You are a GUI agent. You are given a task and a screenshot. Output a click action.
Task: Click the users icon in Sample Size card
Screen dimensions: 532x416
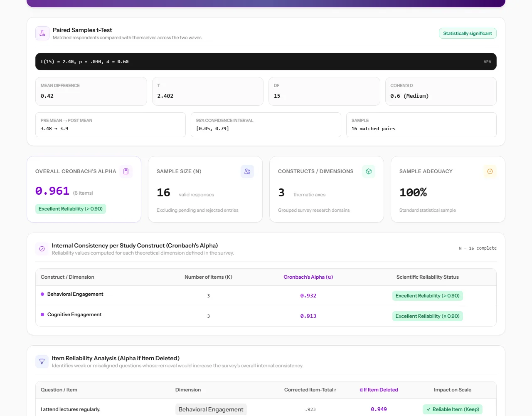247,171
